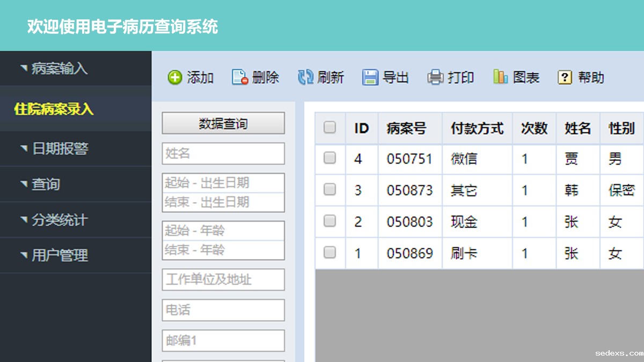Viewport: 644px width, 362px height.
Task: Click the 删除 delete document icon
Action: (x=240, y=78)
